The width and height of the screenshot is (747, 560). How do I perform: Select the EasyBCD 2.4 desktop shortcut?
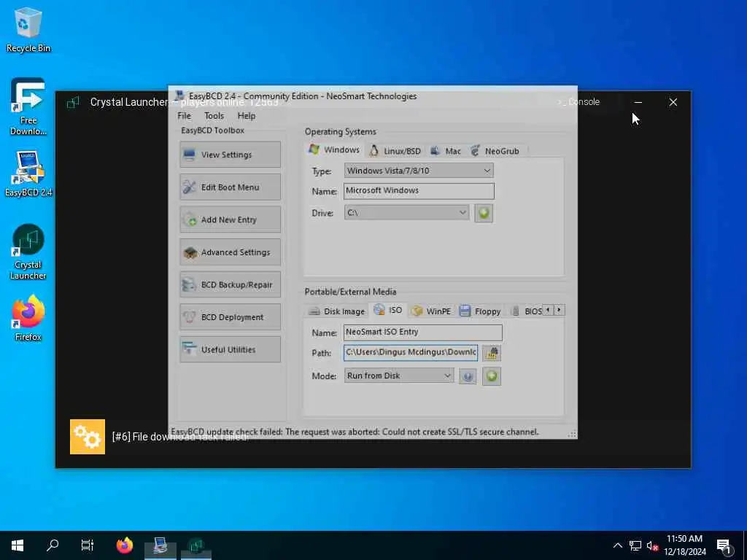(x=28, y=174)
